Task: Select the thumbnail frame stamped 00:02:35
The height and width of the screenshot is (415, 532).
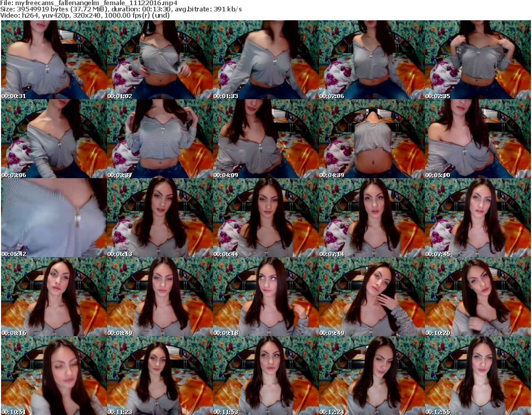Action: (x=478, y=60)
